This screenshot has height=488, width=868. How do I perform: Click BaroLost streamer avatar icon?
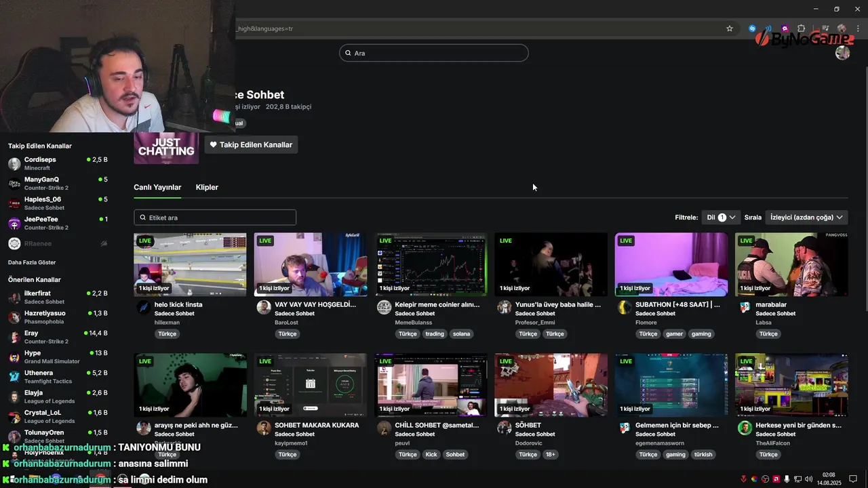click(264, 307)
